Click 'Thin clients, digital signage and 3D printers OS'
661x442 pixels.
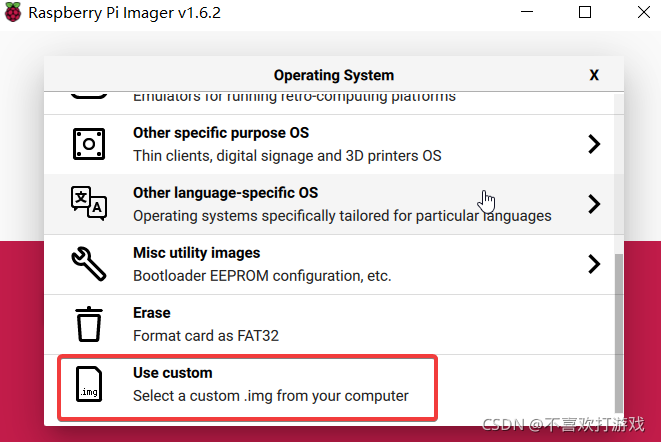click(287, 156)
